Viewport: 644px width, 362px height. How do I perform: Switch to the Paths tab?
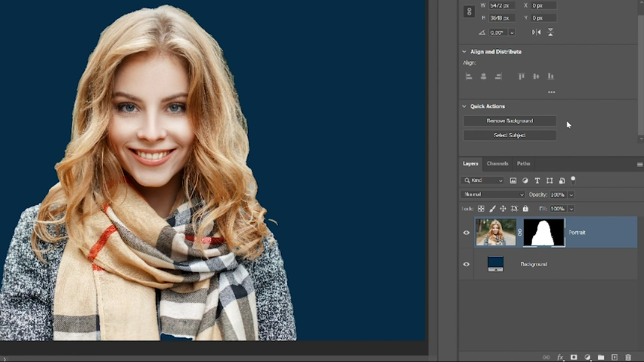click(x=523, y=163)
